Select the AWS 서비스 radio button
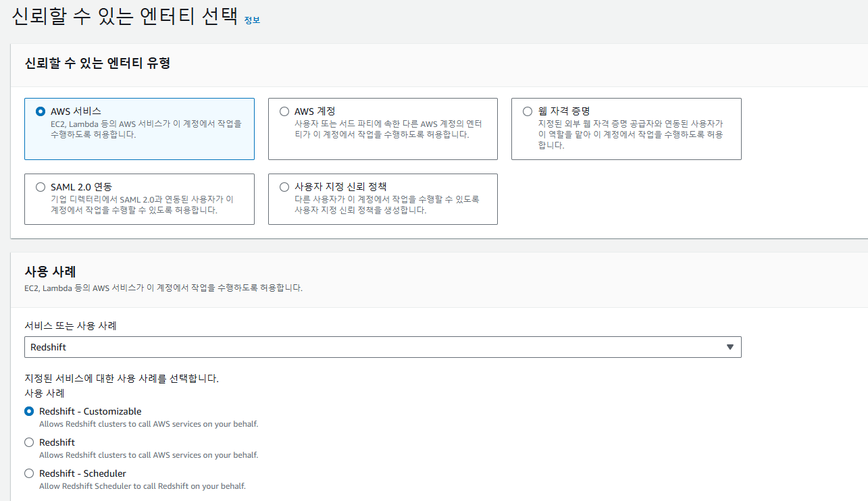This screenshot has width=868, height=501. coord(41,111)
